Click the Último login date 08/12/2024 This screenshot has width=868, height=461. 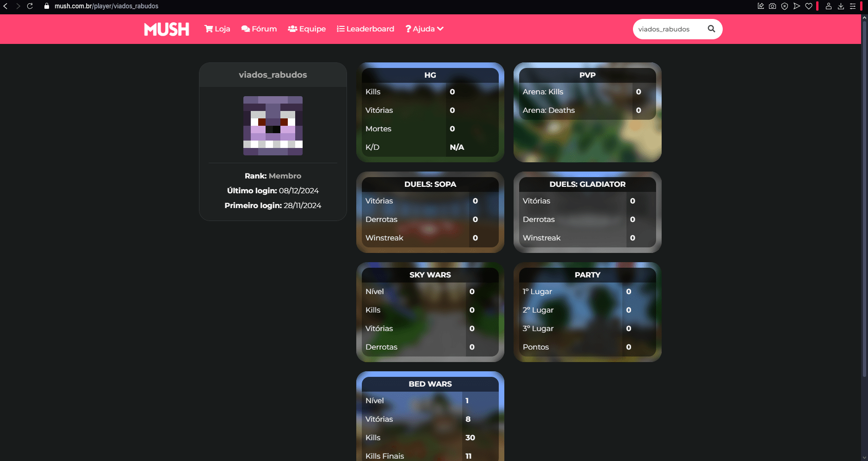pyautogui.click(x=299, y=191)
